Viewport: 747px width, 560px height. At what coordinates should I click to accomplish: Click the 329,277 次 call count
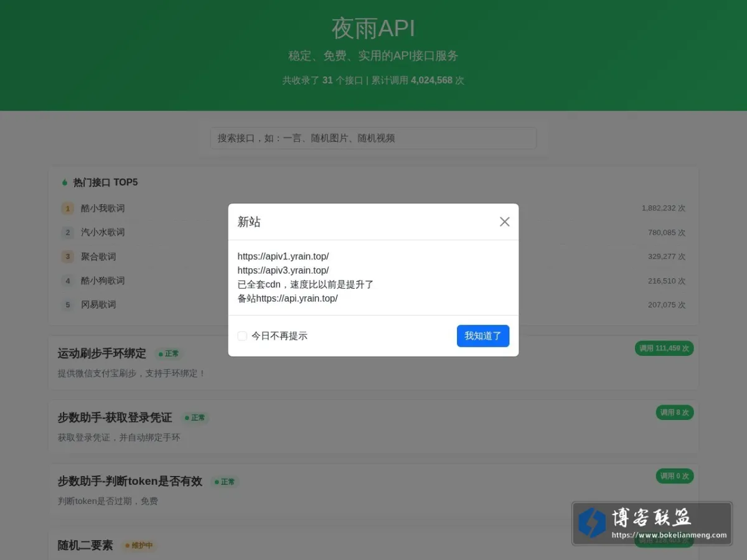667,256
